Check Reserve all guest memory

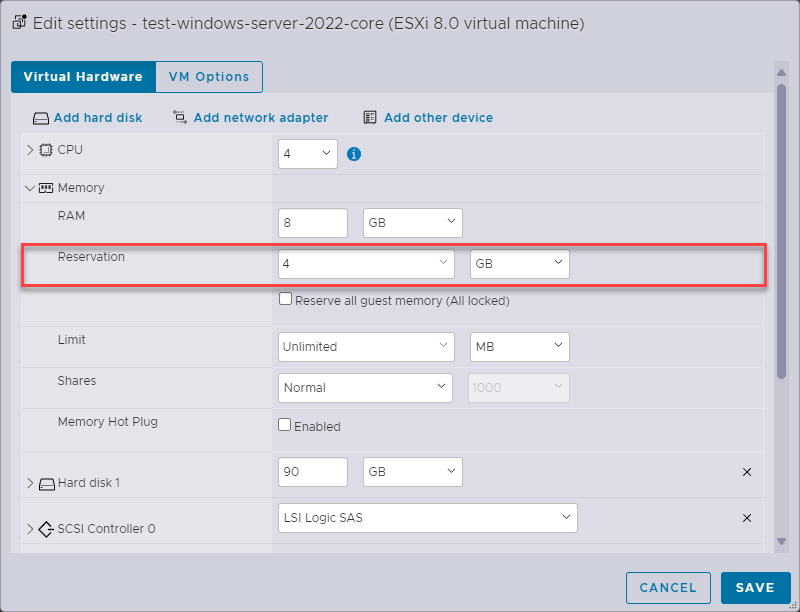coord(285,298)
